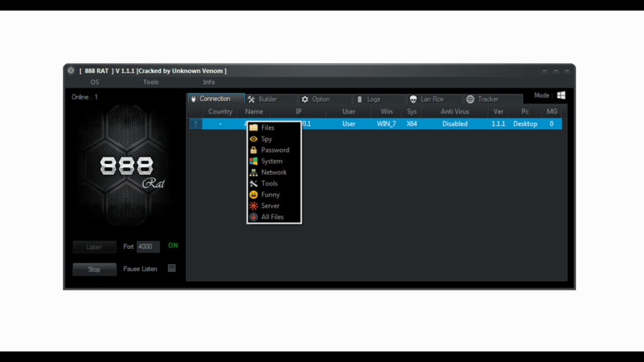
Task: Open the OS menu
Action: 94,82
